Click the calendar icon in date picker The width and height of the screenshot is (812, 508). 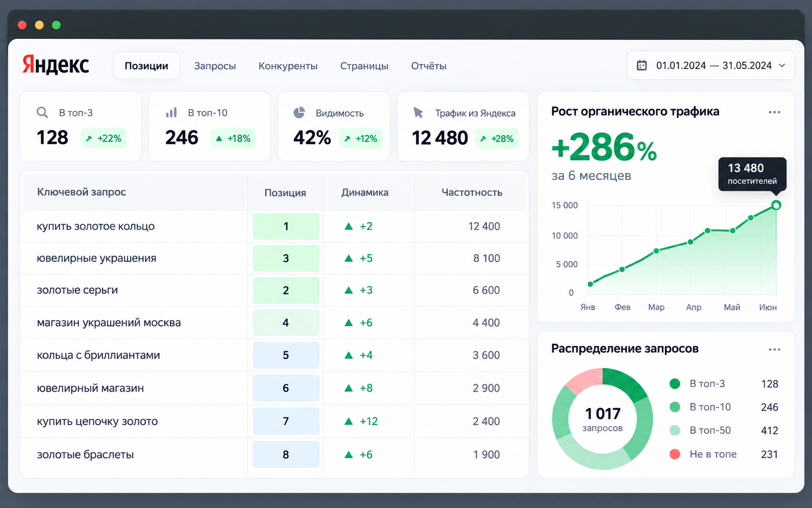(x=642, y=66)
